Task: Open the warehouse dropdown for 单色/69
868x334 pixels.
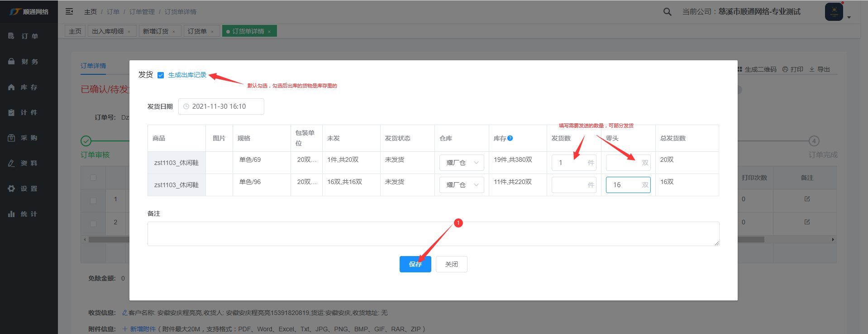Action: click(x=462, y=163)
